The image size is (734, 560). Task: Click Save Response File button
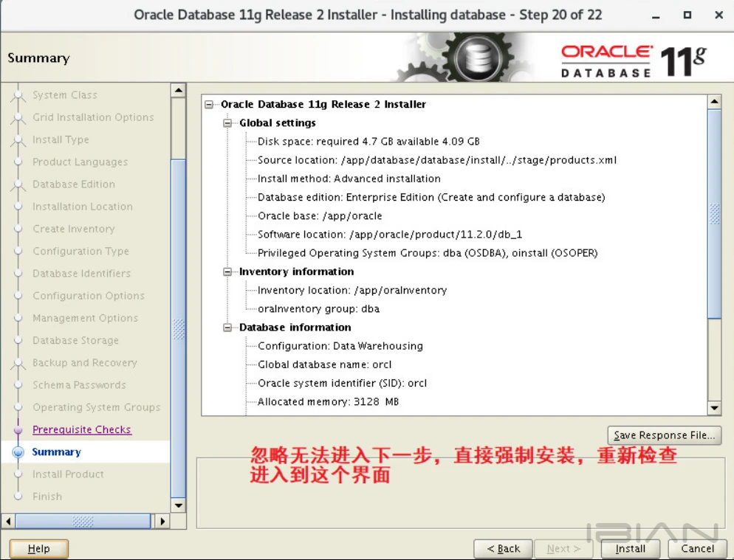pyautogui.click(x=665, y=435)
